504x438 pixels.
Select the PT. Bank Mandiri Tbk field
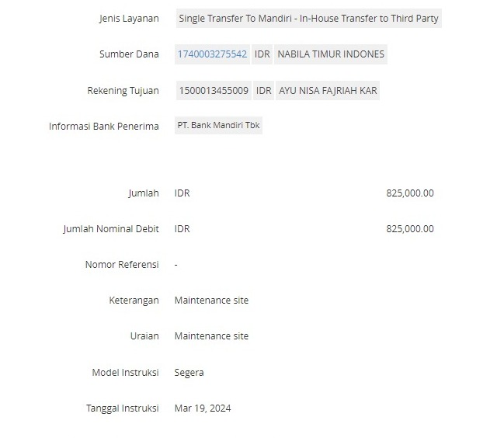218,125
